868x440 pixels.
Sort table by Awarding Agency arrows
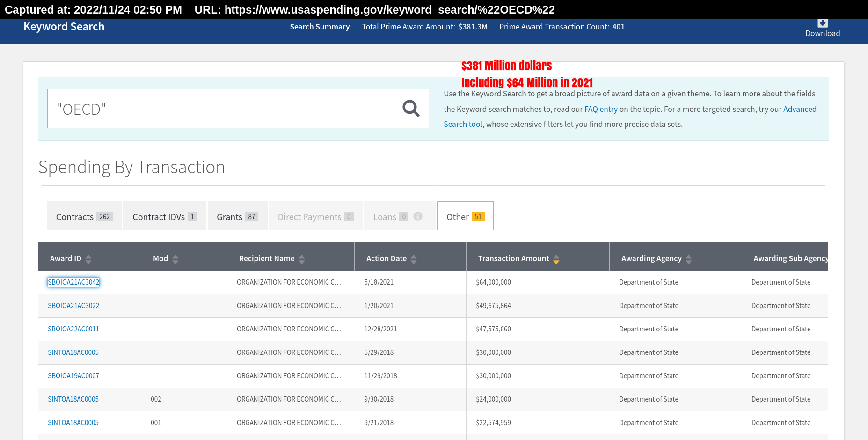pos(689,259)
